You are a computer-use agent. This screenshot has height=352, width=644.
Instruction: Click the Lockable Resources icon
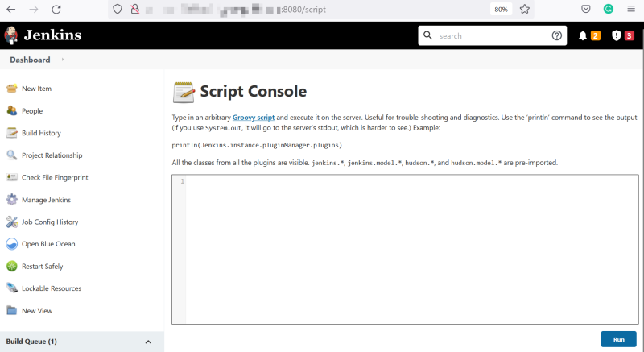pos(12,288)
